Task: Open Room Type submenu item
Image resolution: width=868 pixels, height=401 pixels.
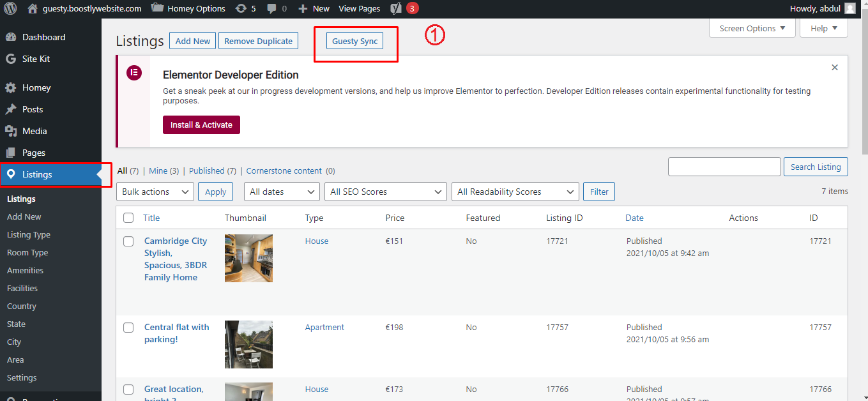Action: pyautogui.click(x=27, y=252)
